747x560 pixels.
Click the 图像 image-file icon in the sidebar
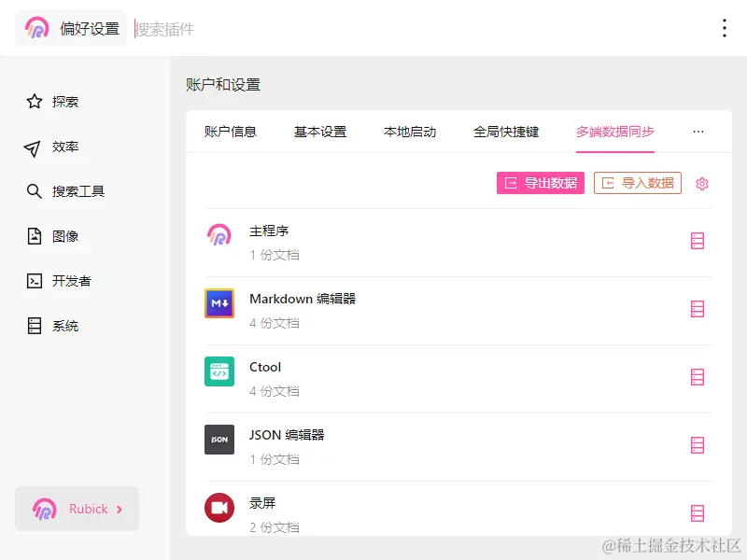(35, 236)
